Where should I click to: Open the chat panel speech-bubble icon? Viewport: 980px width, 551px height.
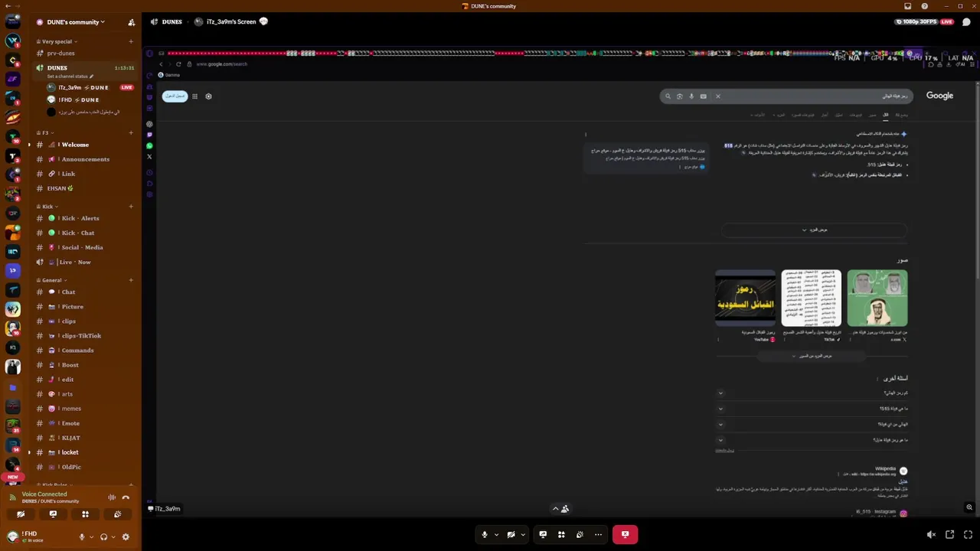(966, 21)
